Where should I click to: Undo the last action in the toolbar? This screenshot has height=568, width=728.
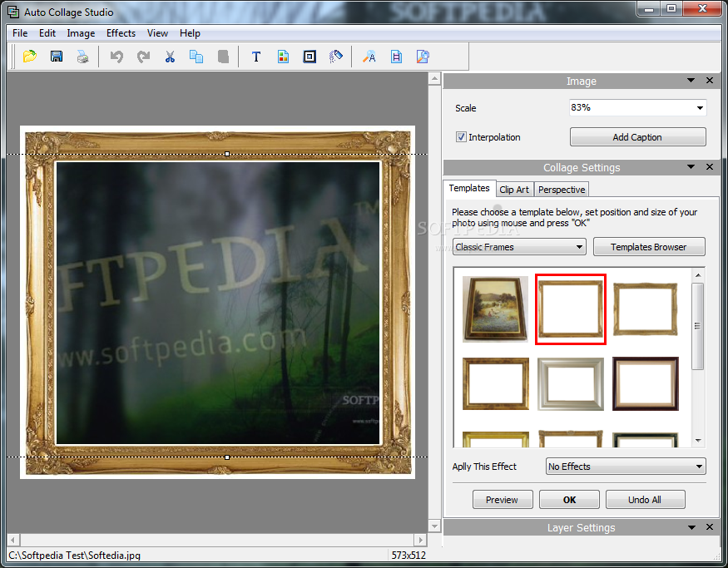[x=116, y=57]
